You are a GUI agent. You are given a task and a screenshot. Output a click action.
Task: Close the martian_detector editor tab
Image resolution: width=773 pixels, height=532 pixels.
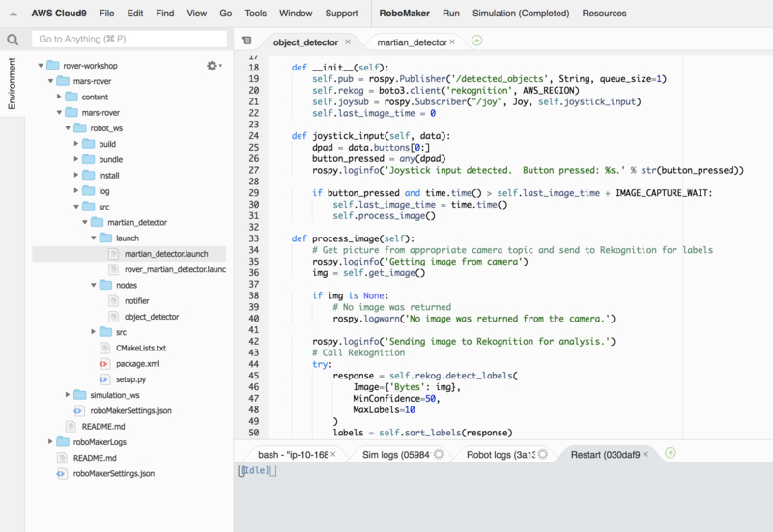coord(452,42)
